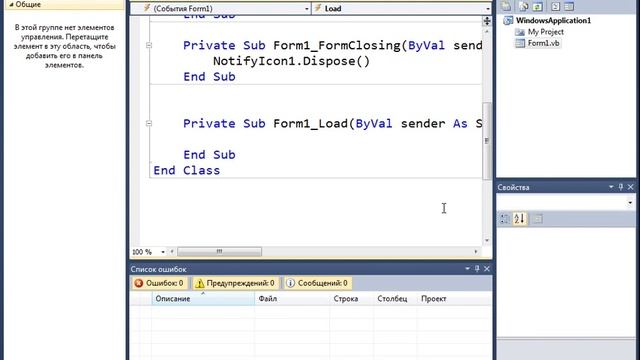Click the Properties icon in Solution Explorer toolbar
Image resolution: width=640 pixels, height=360 pixels.
506,6
